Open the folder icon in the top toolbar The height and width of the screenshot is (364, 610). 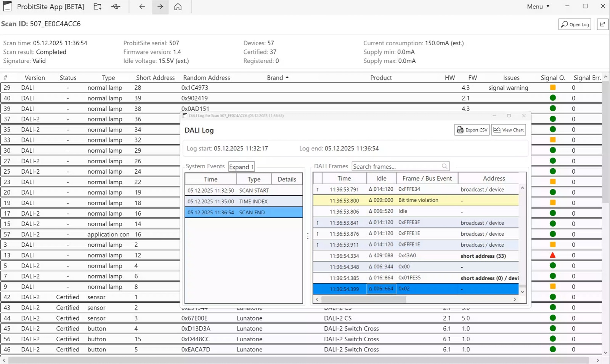pyautogui.click(x=98, y=6)
